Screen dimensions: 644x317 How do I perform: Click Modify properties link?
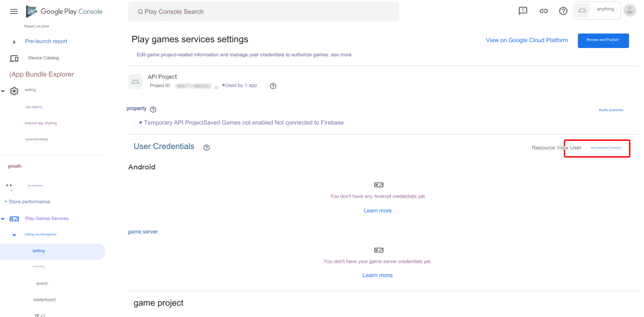click(610, 110)
